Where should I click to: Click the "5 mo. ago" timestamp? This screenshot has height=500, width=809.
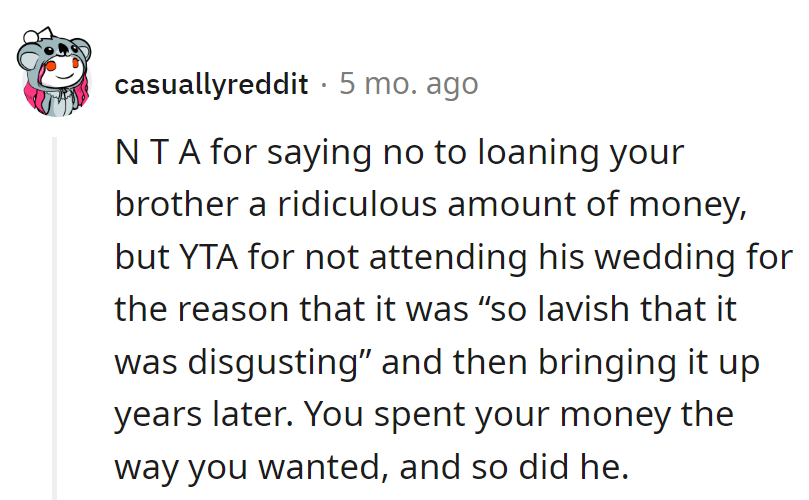pyautogui.click(x=408, y=84)
